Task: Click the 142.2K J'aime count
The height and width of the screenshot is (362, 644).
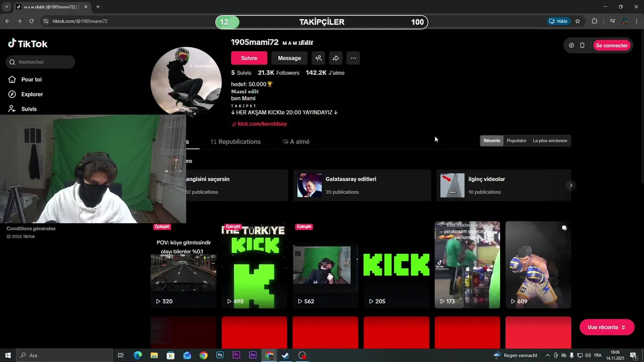Action: (x=325, y=73)
